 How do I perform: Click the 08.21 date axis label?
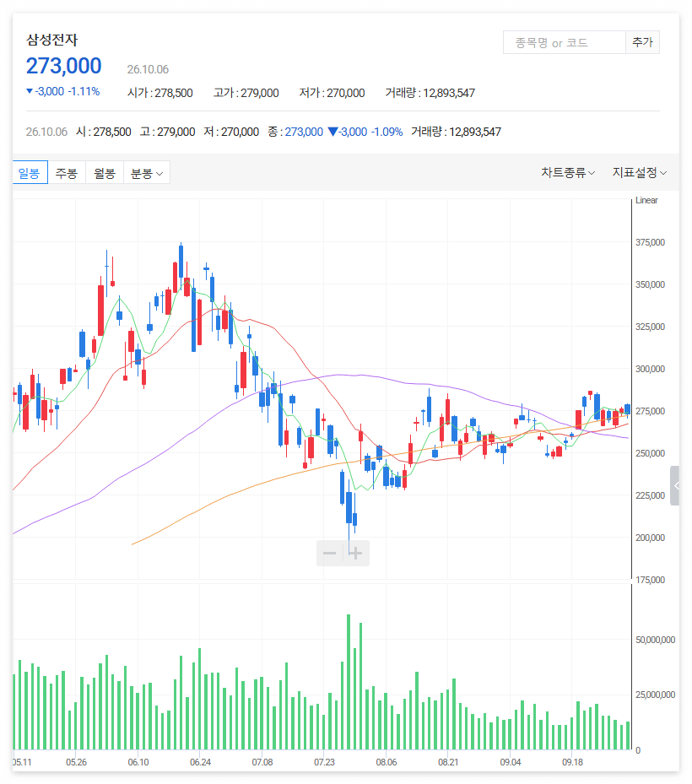(448, 763)
